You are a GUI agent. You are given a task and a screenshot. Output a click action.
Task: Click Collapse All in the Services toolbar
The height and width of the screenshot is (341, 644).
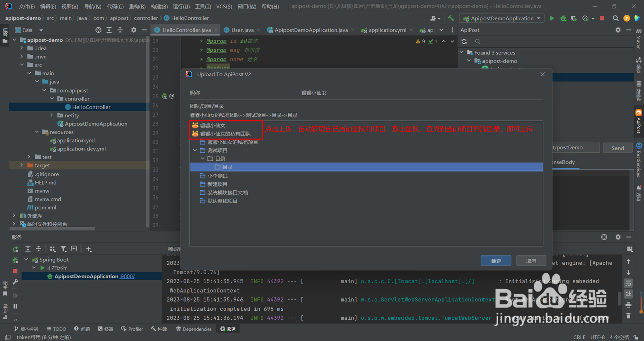coord(40,249)
